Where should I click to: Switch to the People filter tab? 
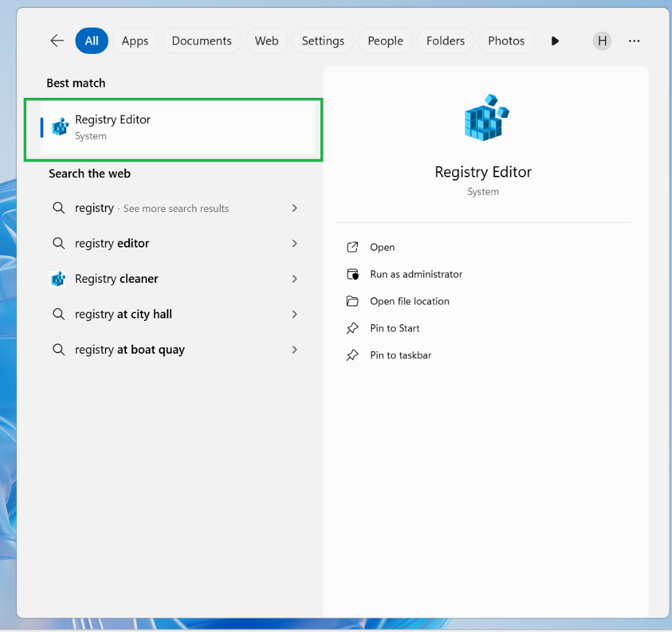[385, 41]
